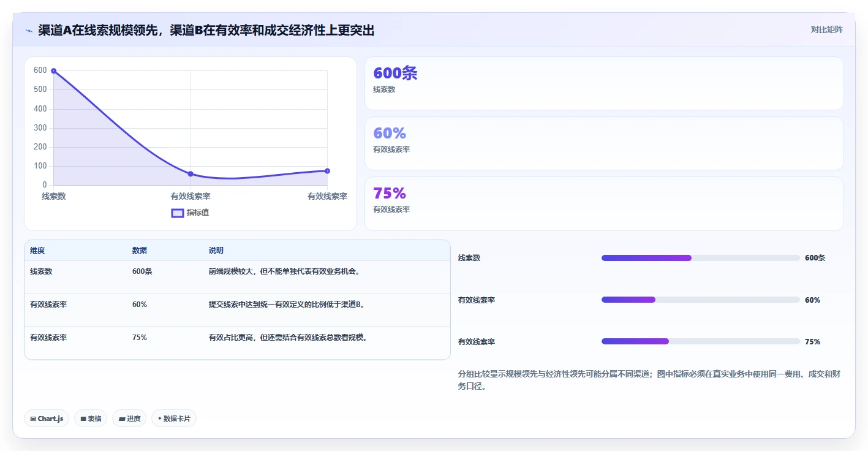Click the large 60% card value
Image resolution: width=868 pixels, height=451 pixels.
click(x=390, y=133)
